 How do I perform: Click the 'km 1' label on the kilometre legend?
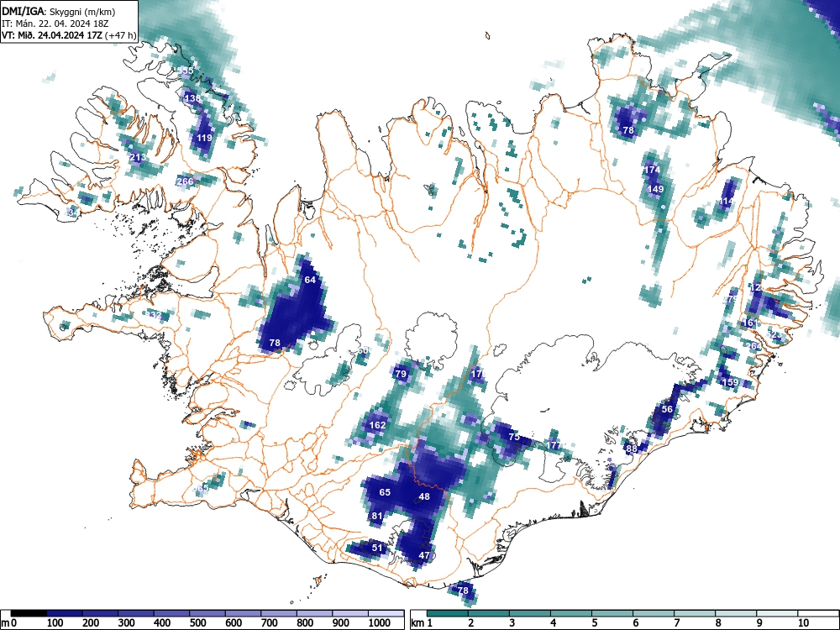pos(423,623)
